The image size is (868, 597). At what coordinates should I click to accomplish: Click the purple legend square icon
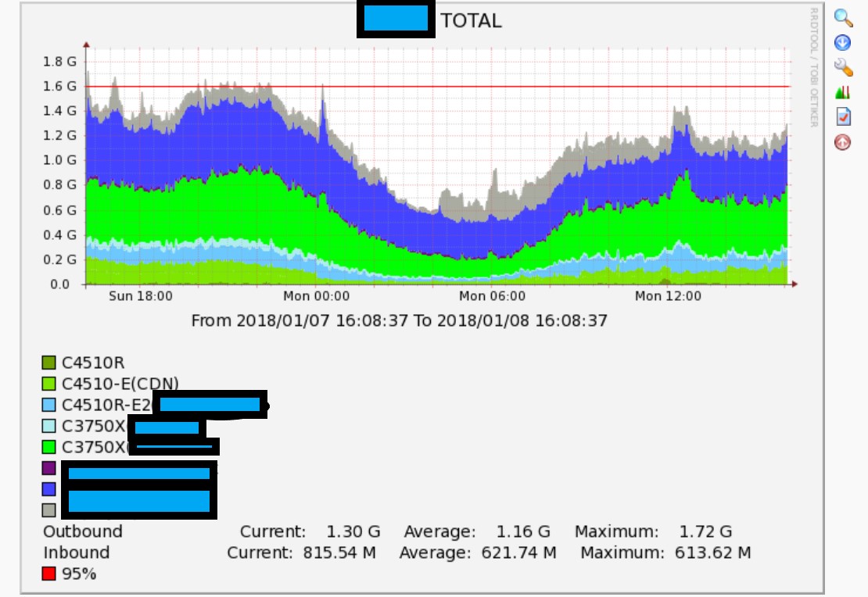tap(48, 470)
